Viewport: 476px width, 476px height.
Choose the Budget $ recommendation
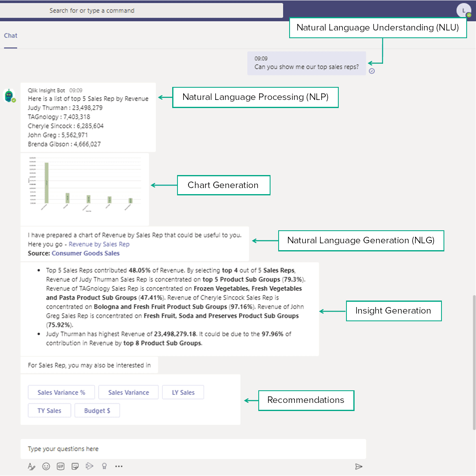[97, 411]
